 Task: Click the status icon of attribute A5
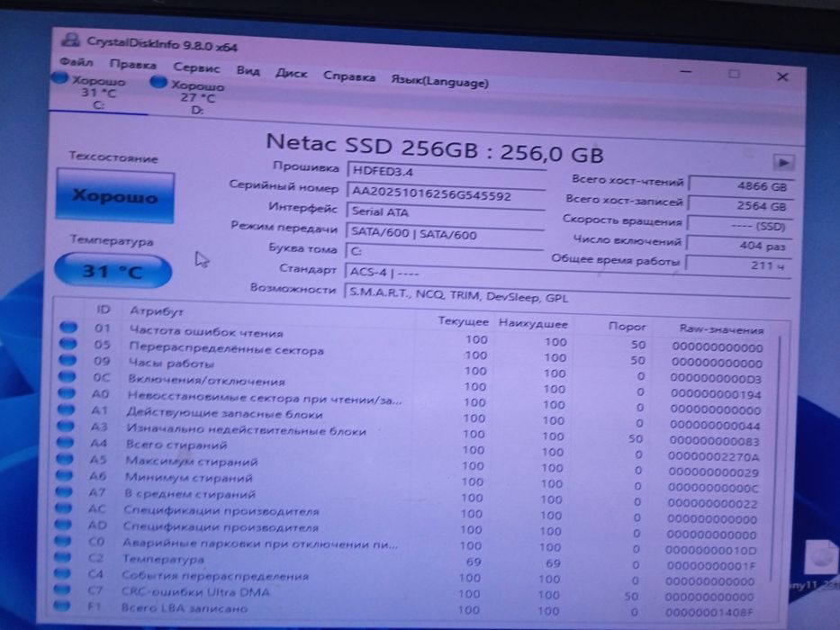pyautogui.click(x=64, y=459)
